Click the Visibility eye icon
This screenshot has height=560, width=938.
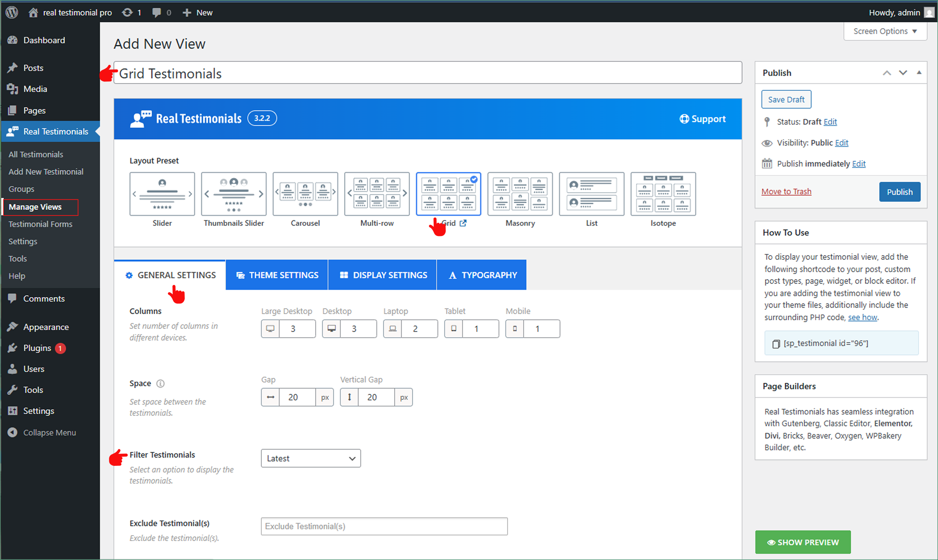click(x=767, y=143)
